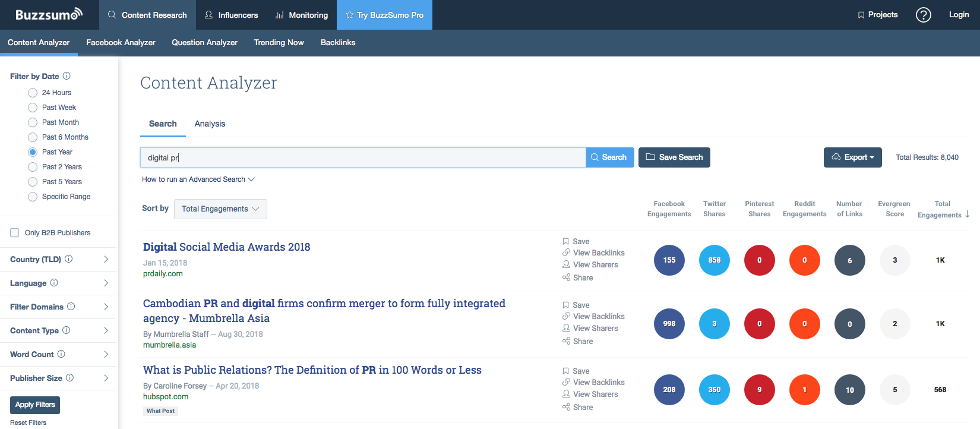Open the Export dropdown button
This screenshot has width=980, height=429.
click(852, 157)
